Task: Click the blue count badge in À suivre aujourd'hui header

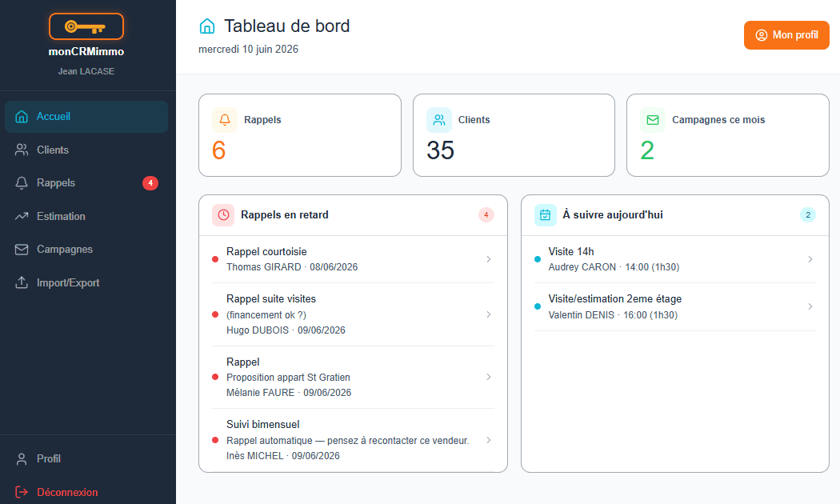Action: tap(808, 214)
